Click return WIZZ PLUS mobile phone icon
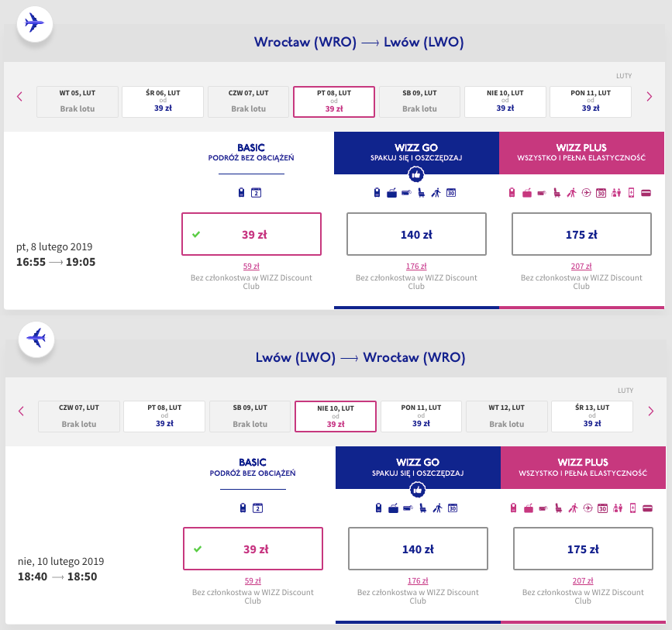Screen dimensions: 672x630 pos(633,508)
